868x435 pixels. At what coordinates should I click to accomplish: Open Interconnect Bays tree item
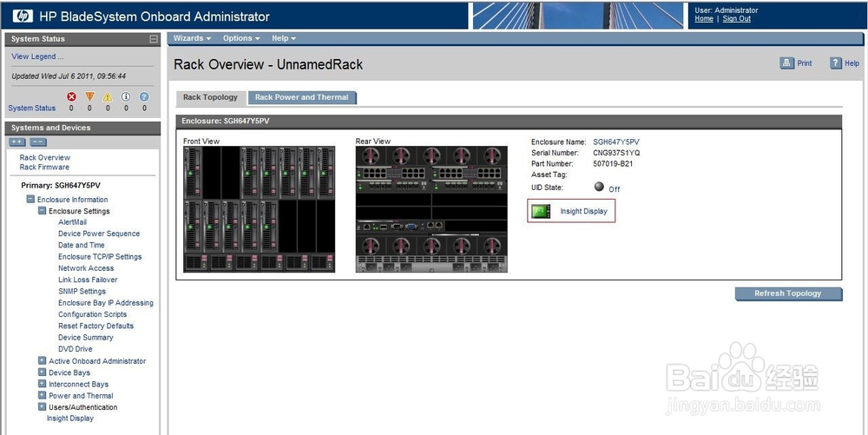79,385
